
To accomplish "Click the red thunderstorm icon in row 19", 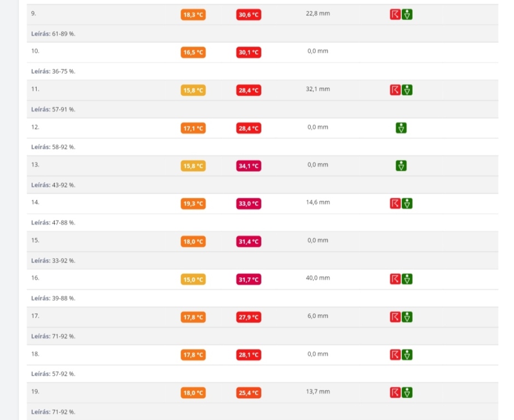I will coord(395,392).
